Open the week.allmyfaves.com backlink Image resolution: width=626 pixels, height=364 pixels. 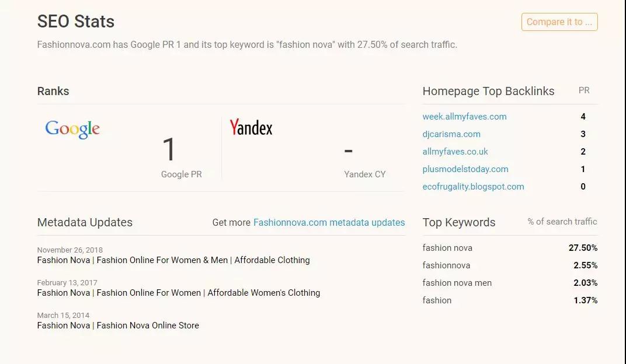coord(464,117)
